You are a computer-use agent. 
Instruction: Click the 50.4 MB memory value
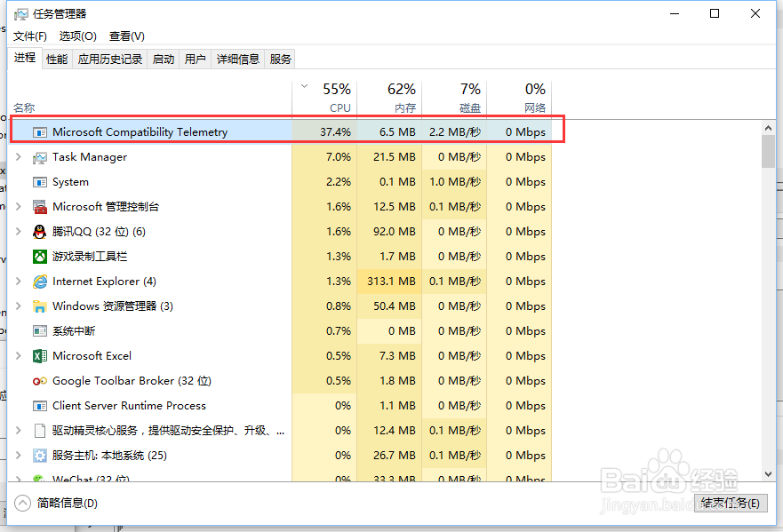coord(395,306)
